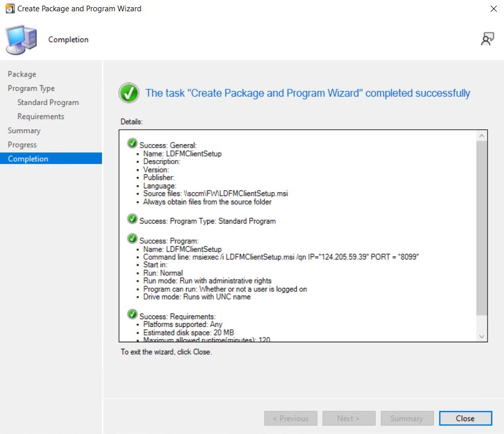Viewport: 504px width, 434px height.
Task: Click the feedback icon in the header
Action: coord(487,40)
